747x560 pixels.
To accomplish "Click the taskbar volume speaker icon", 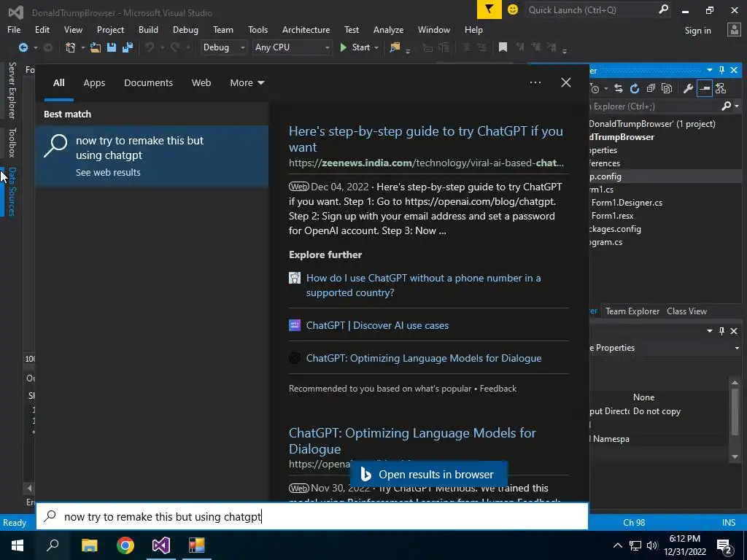I will pyautogui.click(x=651, y=545).
